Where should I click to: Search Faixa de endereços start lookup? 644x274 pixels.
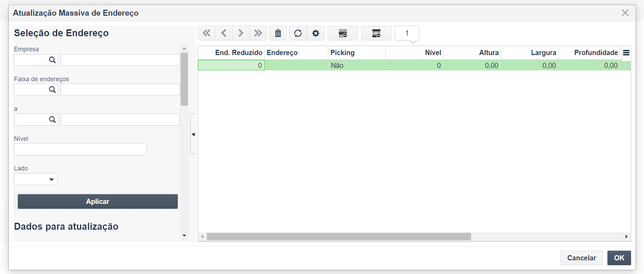tap(52, 90)
